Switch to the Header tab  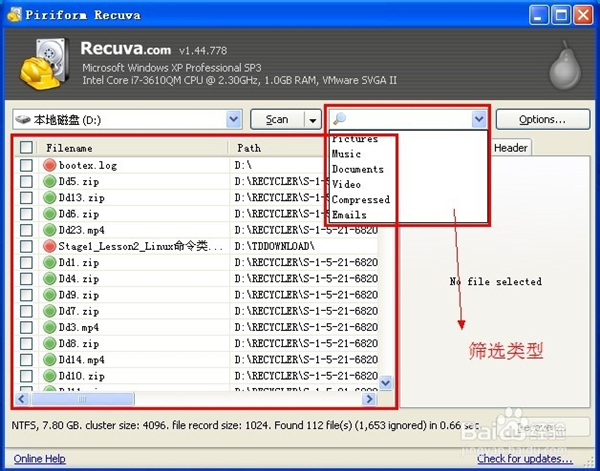pyautogui.click(x=510, y=148)
